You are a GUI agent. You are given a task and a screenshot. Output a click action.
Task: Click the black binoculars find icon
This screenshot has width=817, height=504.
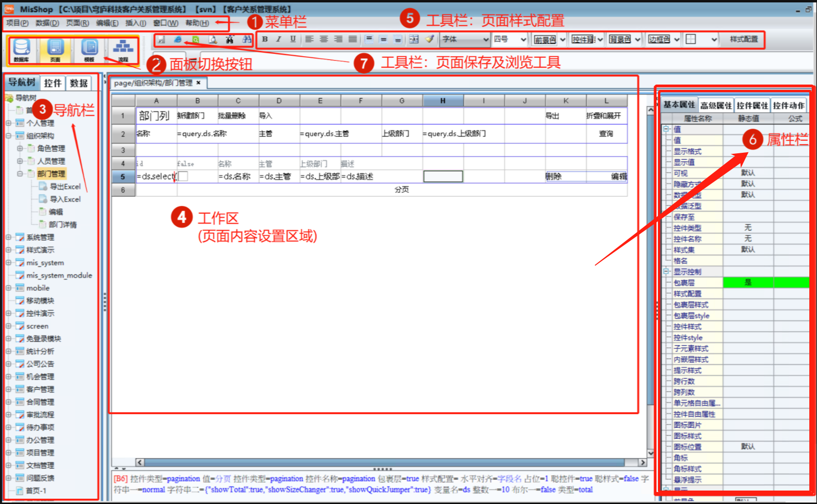tap(230, 39)
